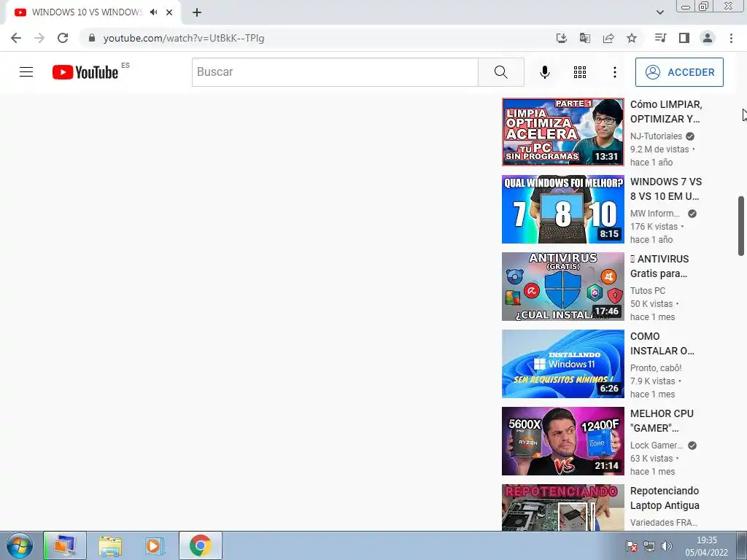The height and width of the screenshot is (560, 747).
Task: Click the page vertical scrollbar thumb
Action: [741, 226]
